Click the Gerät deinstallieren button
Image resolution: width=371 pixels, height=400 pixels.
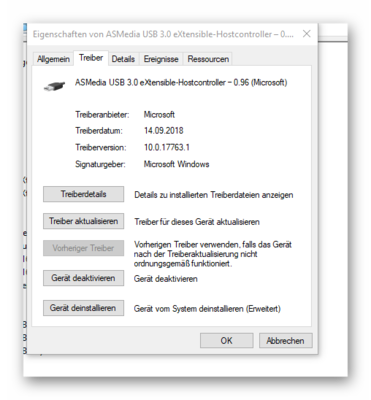[83, 308]
